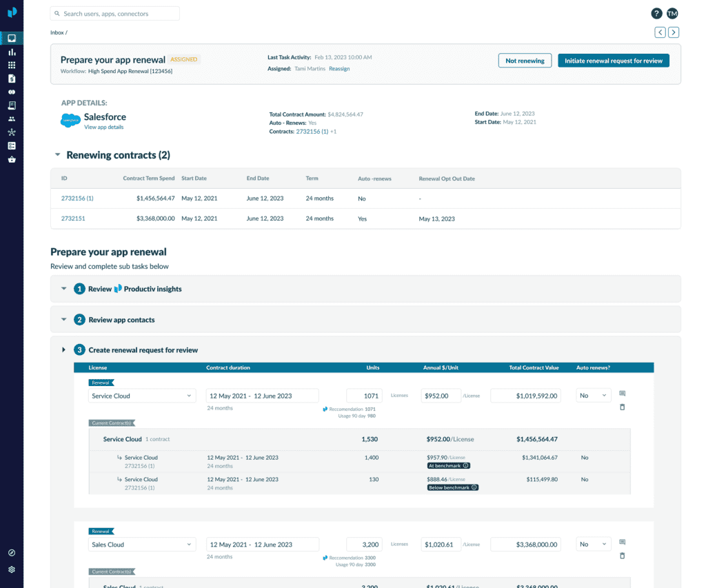Delete the Service Cloud renewal row
This screenshot has height=588, width=706.
(x=623, y=407)
